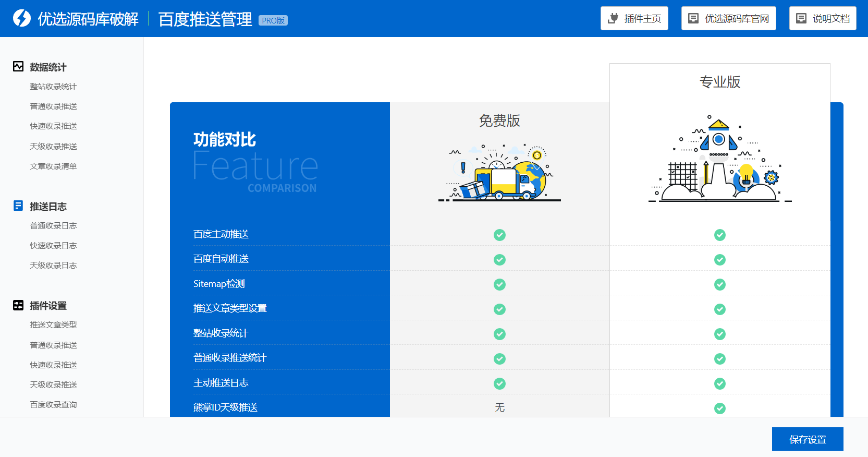Click the Sitemap检测 feature label
This screenshot has height=457, width=868.
point(219,284)
